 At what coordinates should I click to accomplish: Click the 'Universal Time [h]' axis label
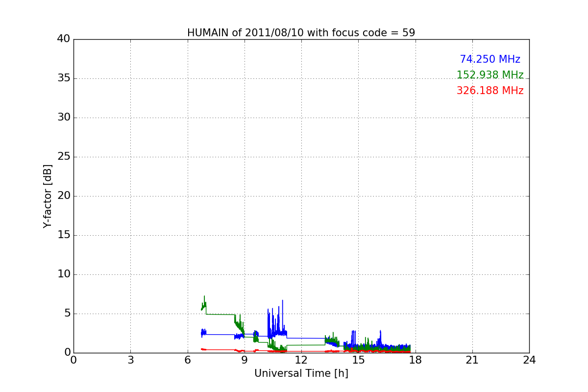click(301, 373)
